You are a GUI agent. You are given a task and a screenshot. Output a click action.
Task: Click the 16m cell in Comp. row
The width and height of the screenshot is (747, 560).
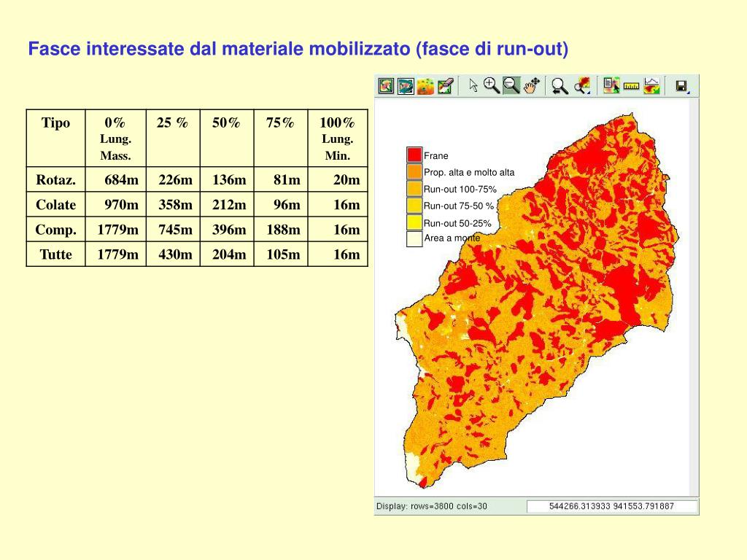338,230
